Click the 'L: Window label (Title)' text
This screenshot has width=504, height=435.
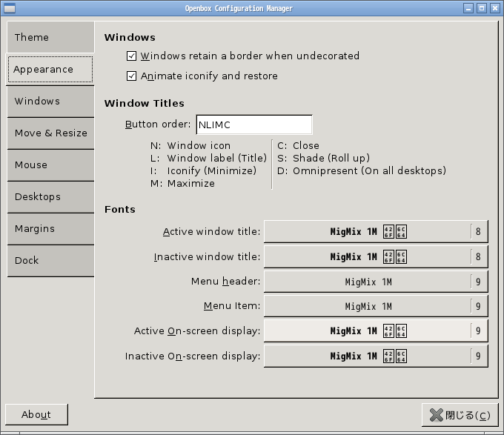208,158
